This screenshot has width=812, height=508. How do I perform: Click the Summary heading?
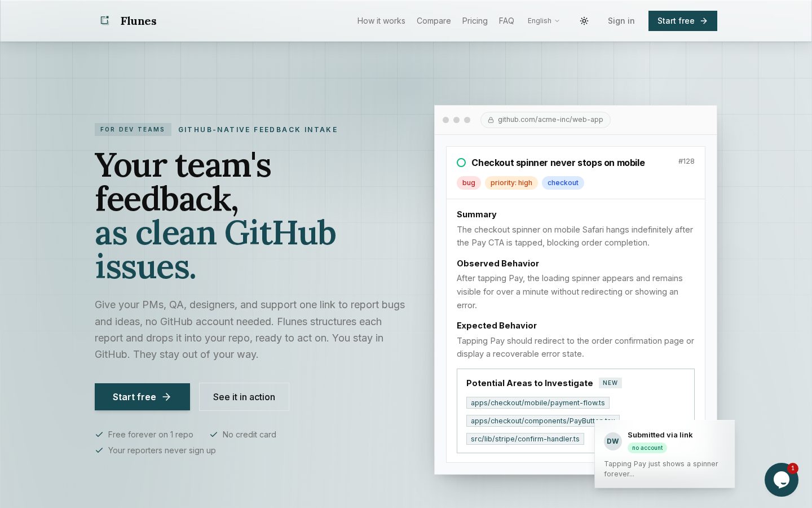tap(476, 214)
